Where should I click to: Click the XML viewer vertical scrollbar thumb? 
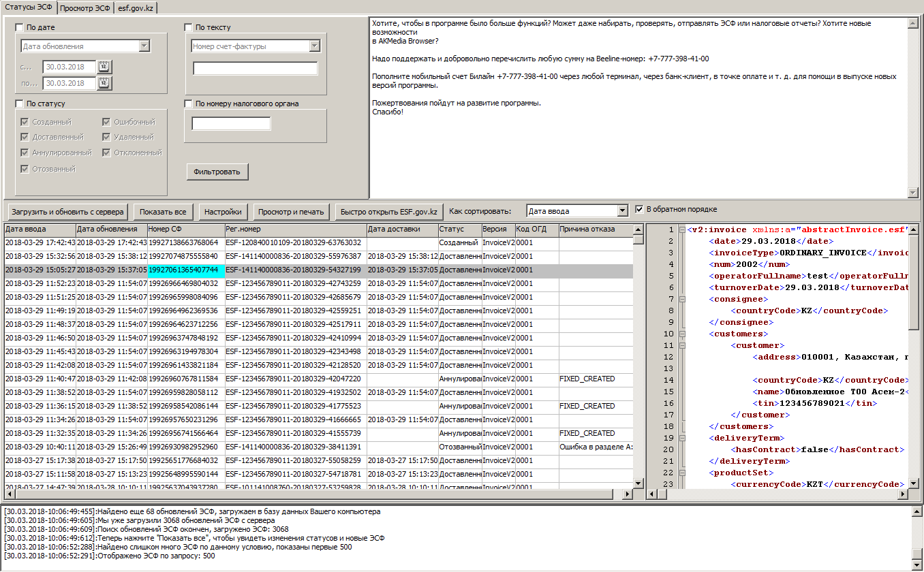click(914, 283)
